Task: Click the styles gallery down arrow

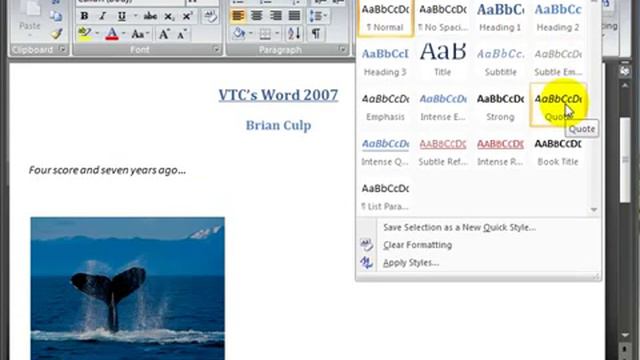Action: pos(594,209)
